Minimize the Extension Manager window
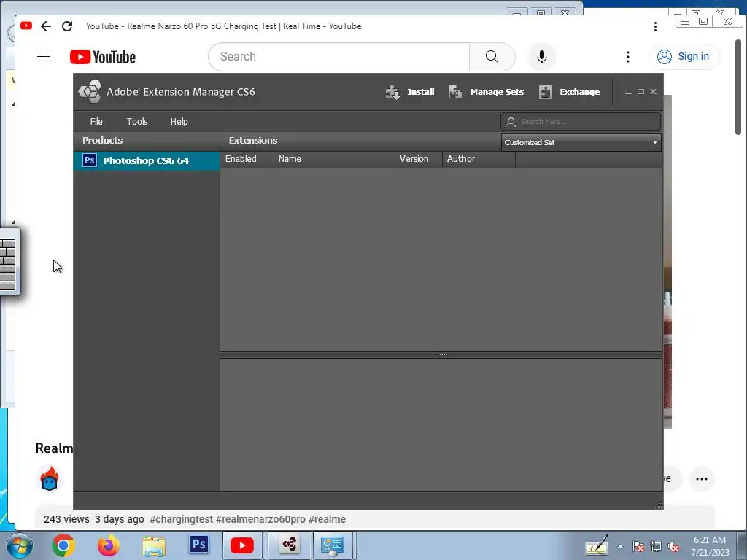Image resolution: width=747 pixels, height=560 pixels. click(x=628, y=92)
